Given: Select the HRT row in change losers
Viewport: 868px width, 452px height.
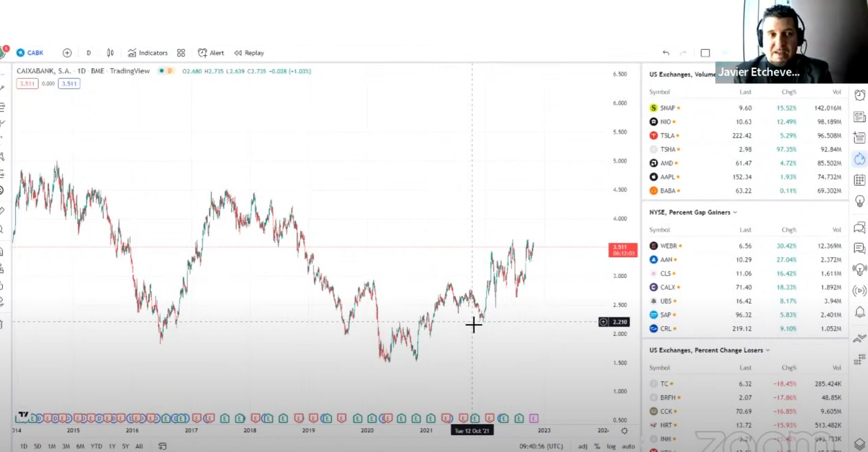Looking at the screenshot, I should (x=745, y=425).
